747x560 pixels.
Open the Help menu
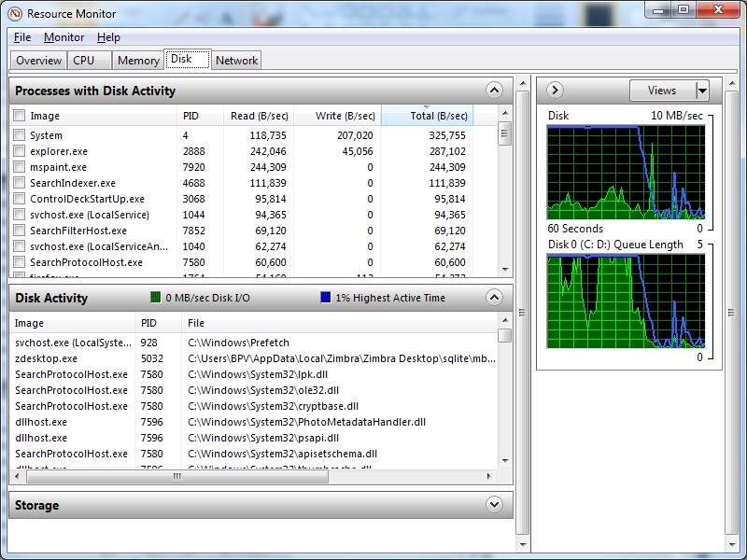[108, 37]
